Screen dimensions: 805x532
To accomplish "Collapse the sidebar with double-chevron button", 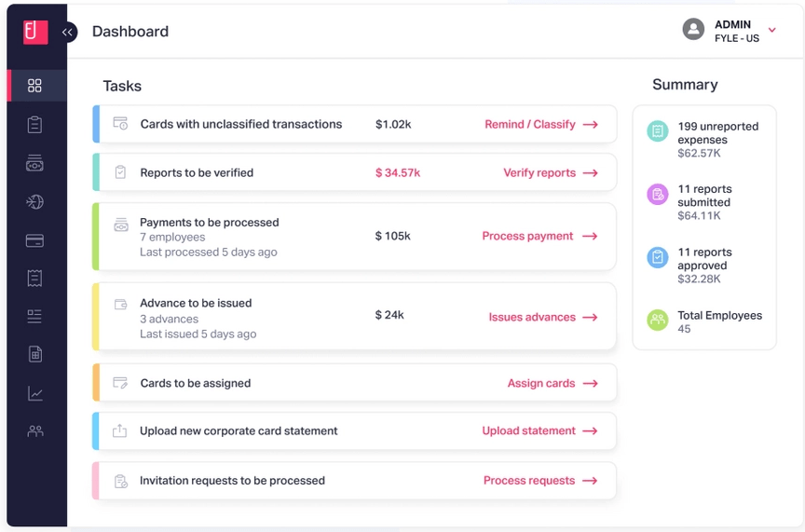I will (x=68, y=32).
